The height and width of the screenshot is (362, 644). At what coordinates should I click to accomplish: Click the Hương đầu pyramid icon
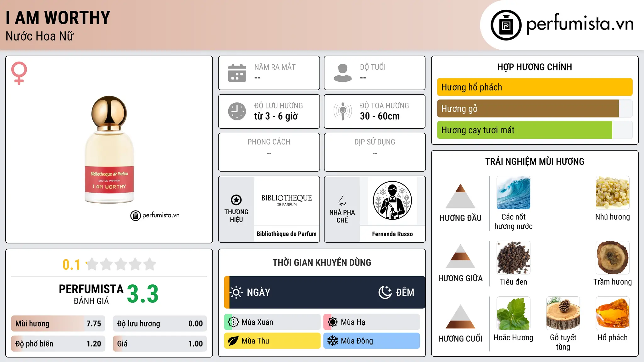point(460,195)
